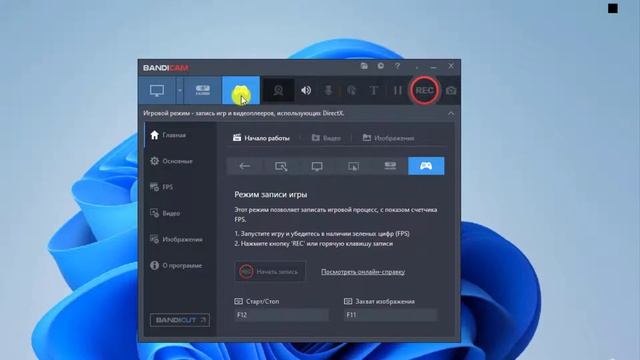Viewport: 640px width, 360px height.
Task: Click the Режим записи игры heading
Action: coord(271,195)
